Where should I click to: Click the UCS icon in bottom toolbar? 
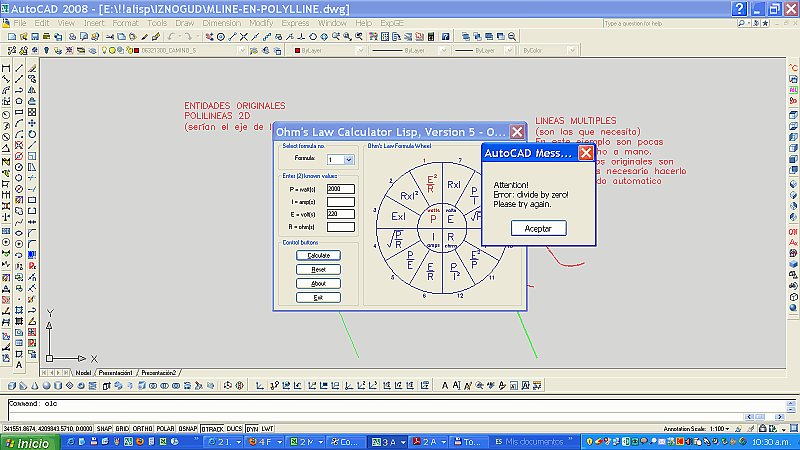click(260, 385)
